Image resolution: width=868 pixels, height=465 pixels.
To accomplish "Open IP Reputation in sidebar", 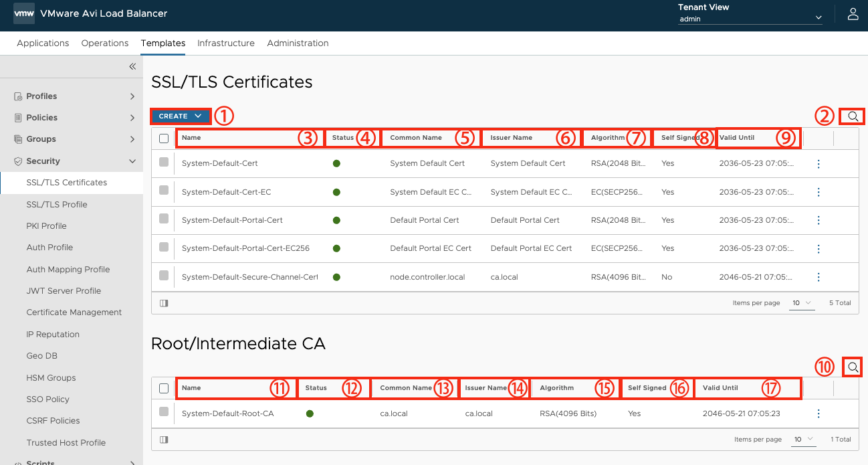I will (53, 335).
